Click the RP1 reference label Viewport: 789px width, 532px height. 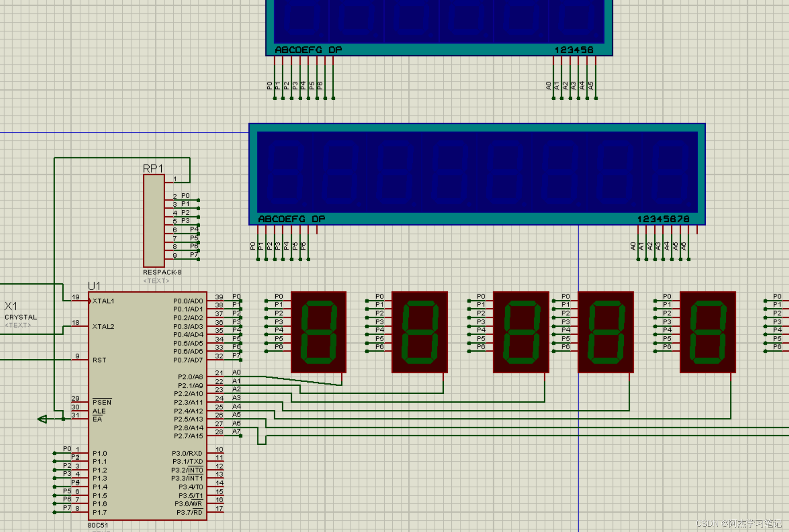click(153, 168)
